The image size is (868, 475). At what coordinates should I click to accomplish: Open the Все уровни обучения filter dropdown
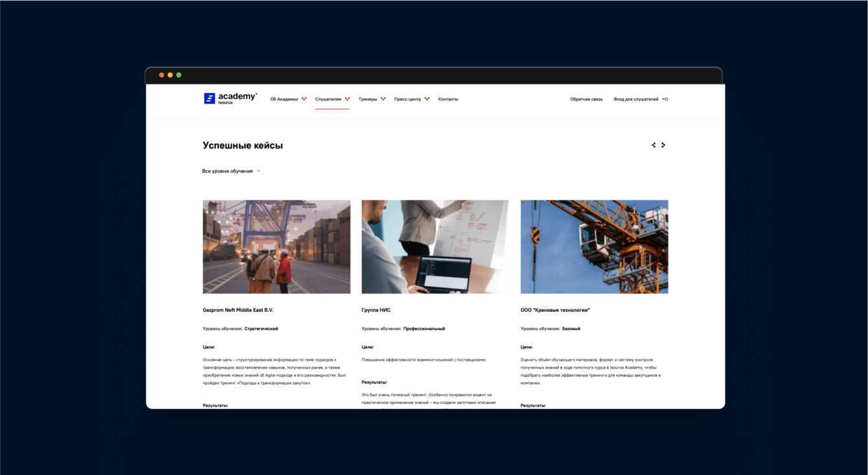[x=231, y=171]
